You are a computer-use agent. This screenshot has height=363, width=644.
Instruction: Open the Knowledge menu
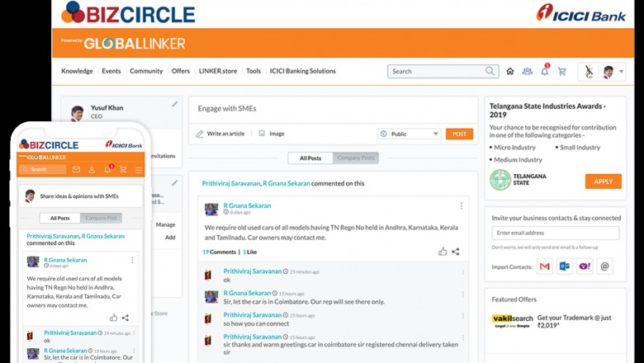point(77,71)
